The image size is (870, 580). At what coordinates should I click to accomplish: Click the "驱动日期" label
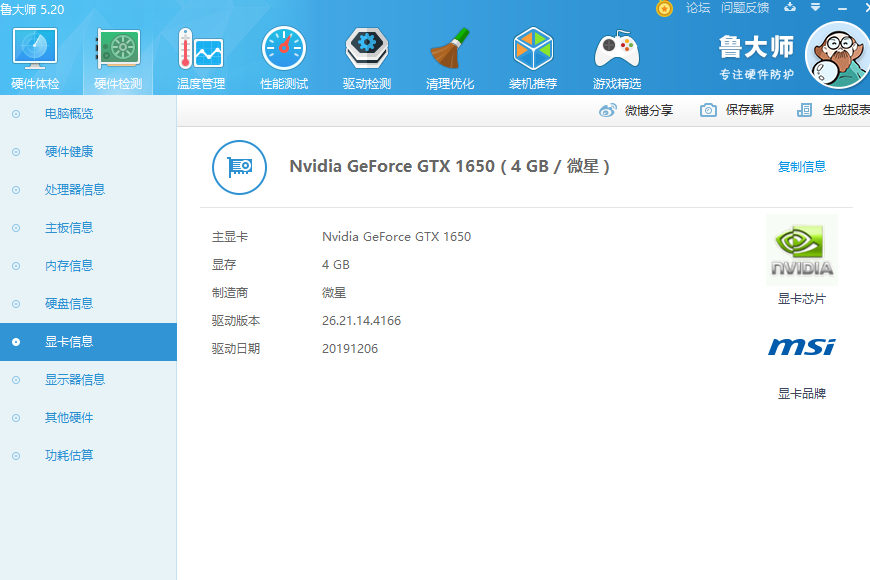coord(236,349)
